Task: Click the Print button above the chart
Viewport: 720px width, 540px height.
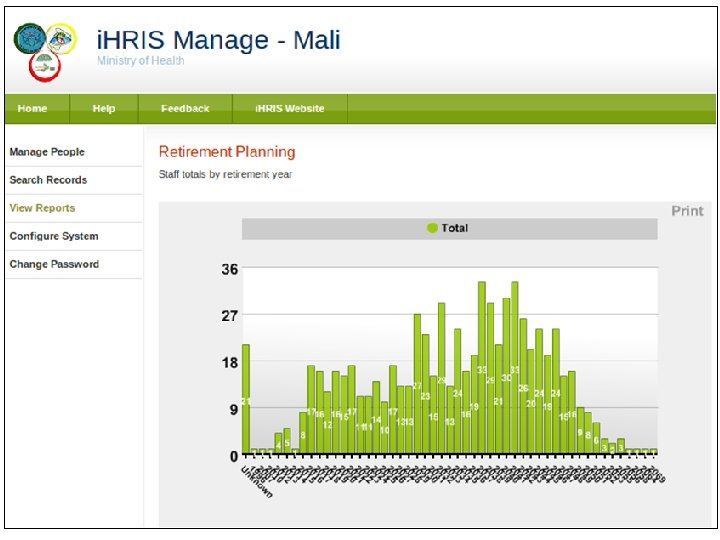Action: tap(687, 211)
